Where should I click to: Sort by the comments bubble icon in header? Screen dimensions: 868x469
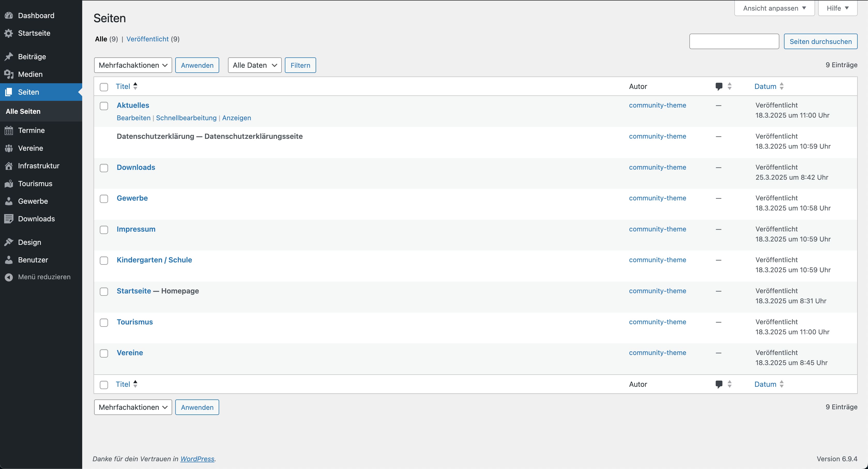click(719, 86)
